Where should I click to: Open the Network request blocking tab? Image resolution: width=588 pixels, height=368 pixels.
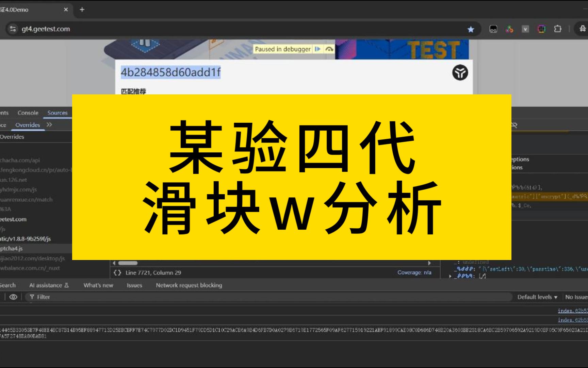click(x=189, y=285)
